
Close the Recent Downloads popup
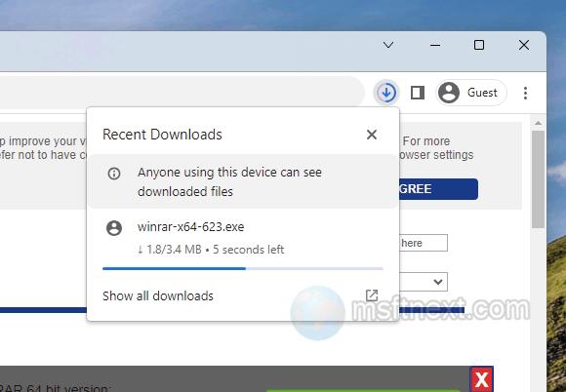click(372, 135)
